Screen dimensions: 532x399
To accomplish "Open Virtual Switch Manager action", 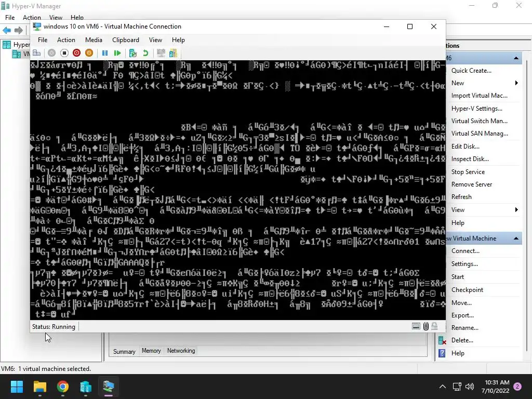I will click(x=480, y=121).
